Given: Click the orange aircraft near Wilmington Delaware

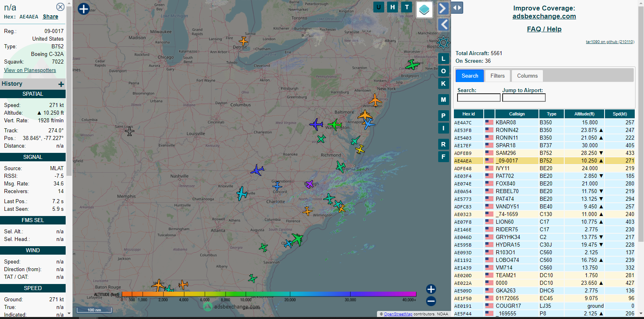Looking at the screenshot, I should (375, 100).
